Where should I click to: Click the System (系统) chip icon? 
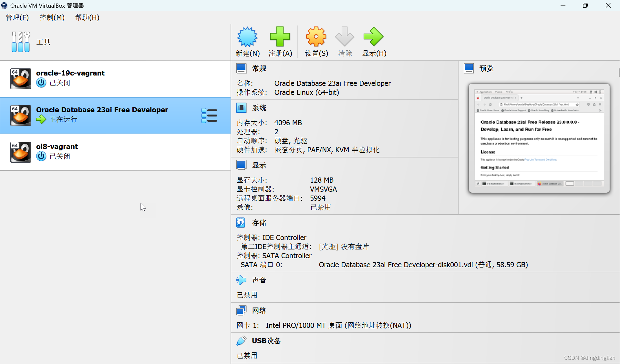(242, 108)
